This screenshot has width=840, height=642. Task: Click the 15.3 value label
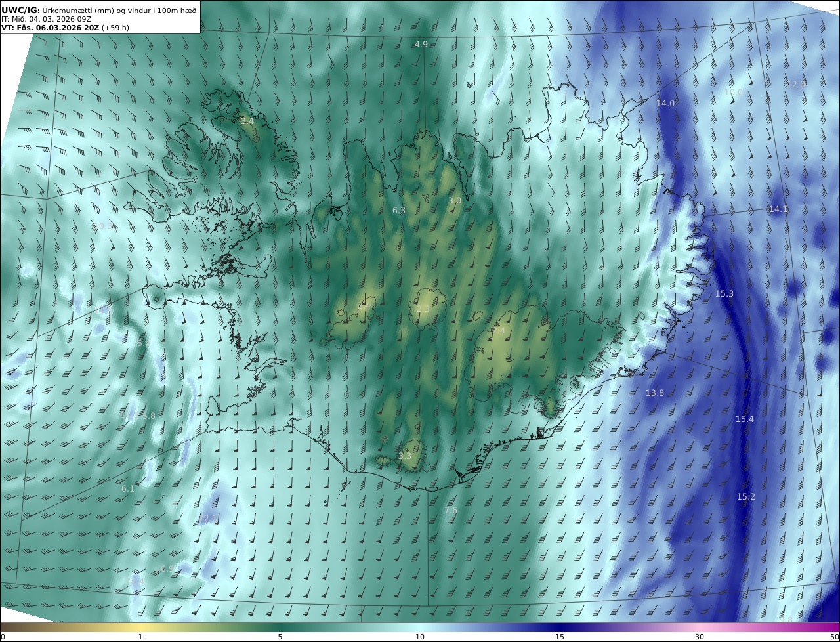(x=724, y=293)
